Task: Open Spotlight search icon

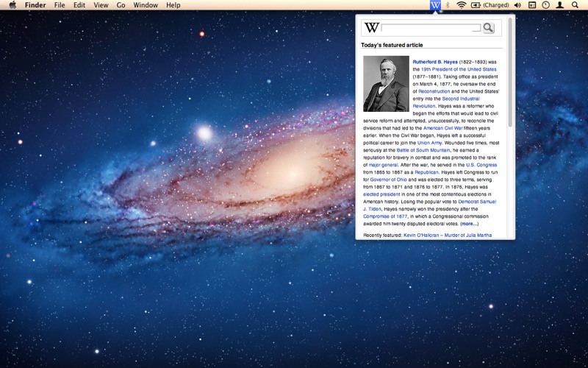Action: click(575, 5)
